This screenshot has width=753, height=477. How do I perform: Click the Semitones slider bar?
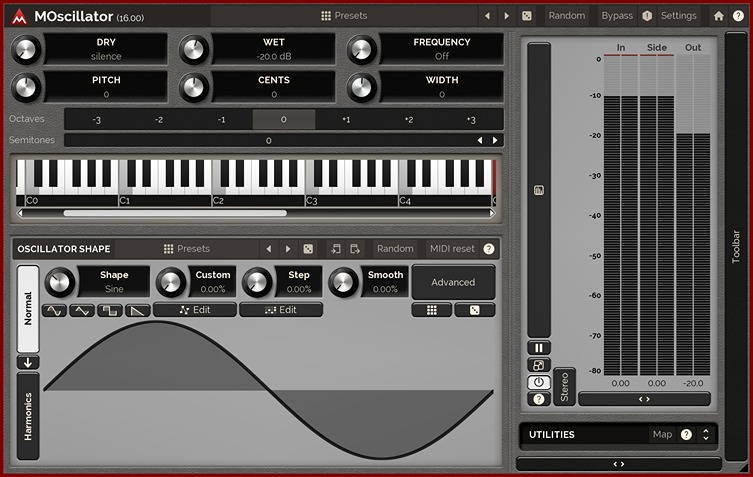tap(268, 141)
